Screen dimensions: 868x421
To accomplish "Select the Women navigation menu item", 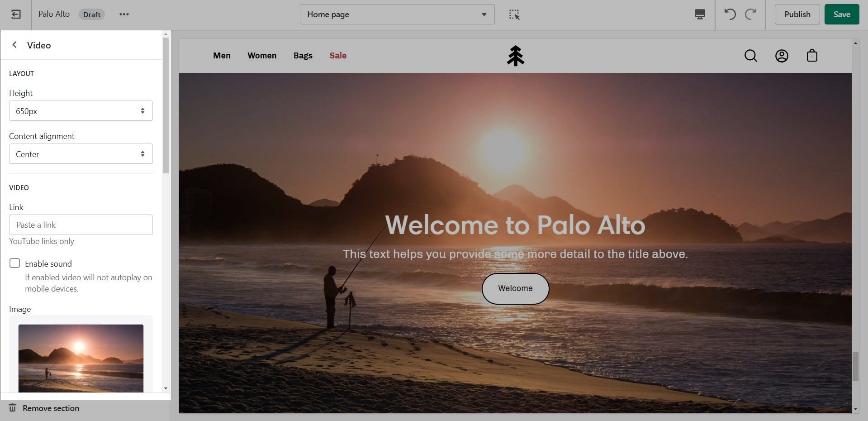I will coord(262,56).
